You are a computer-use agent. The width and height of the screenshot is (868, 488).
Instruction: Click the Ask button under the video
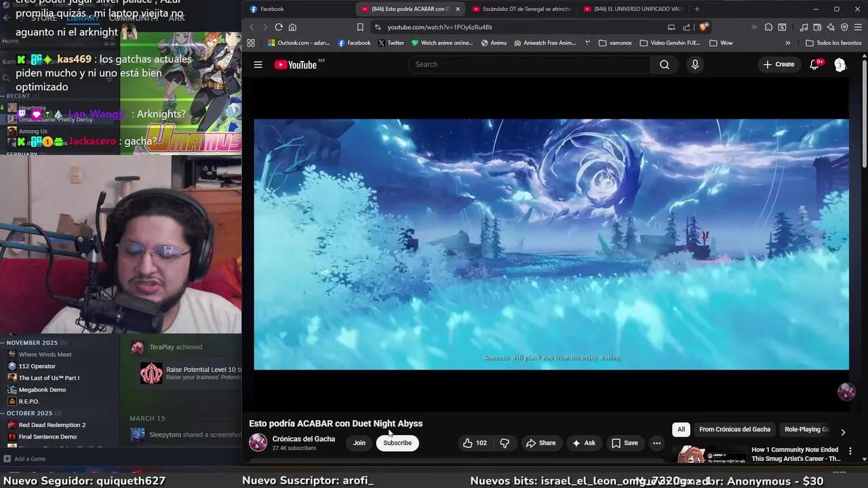[583, 443]
